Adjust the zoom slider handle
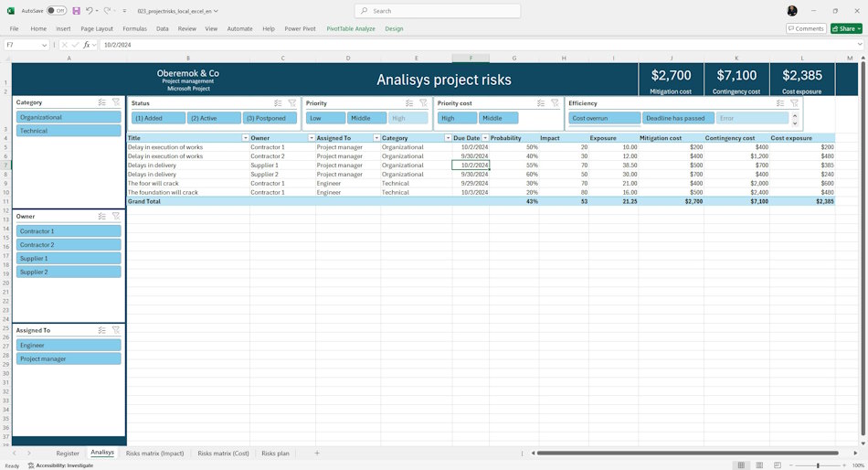Image resolution: width=868 pixels, height=470 pixels. (x=818, y=465)
